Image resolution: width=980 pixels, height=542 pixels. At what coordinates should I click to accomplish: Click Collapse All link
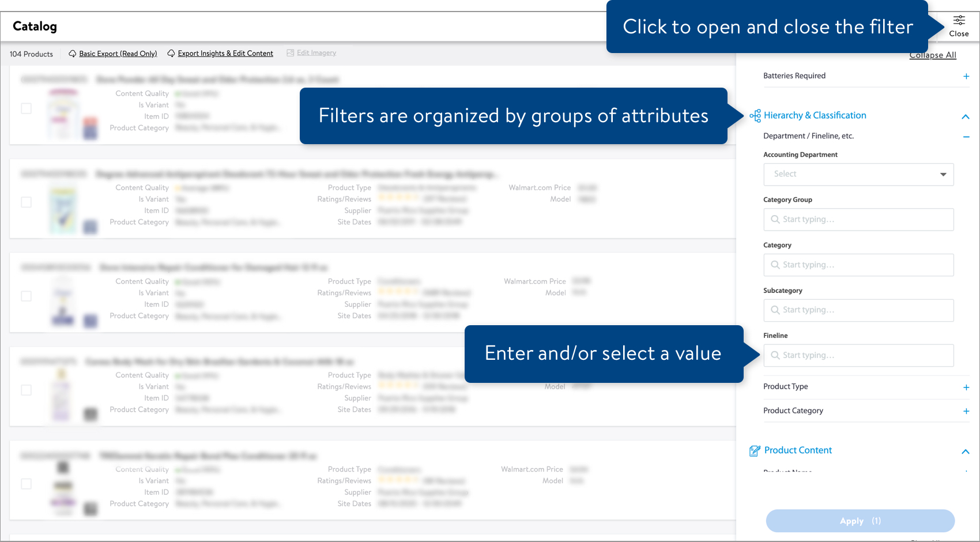point(933,55)
